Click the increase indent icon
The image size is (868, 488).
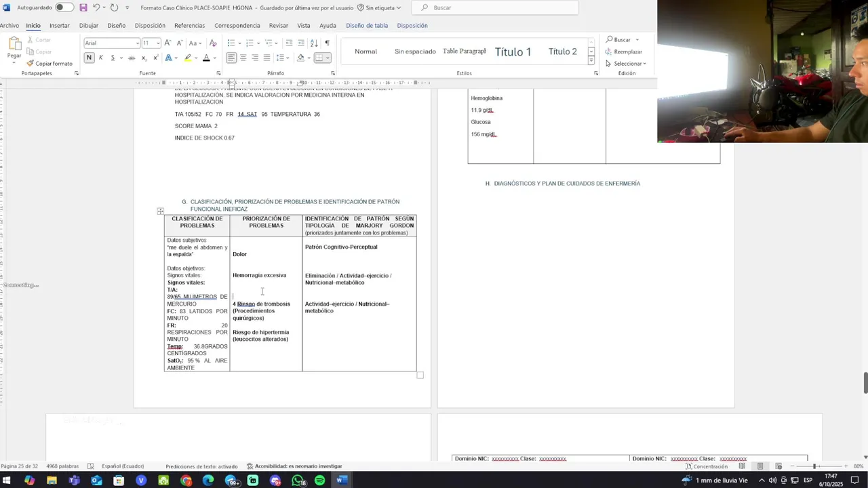click(x=301, y=43)
